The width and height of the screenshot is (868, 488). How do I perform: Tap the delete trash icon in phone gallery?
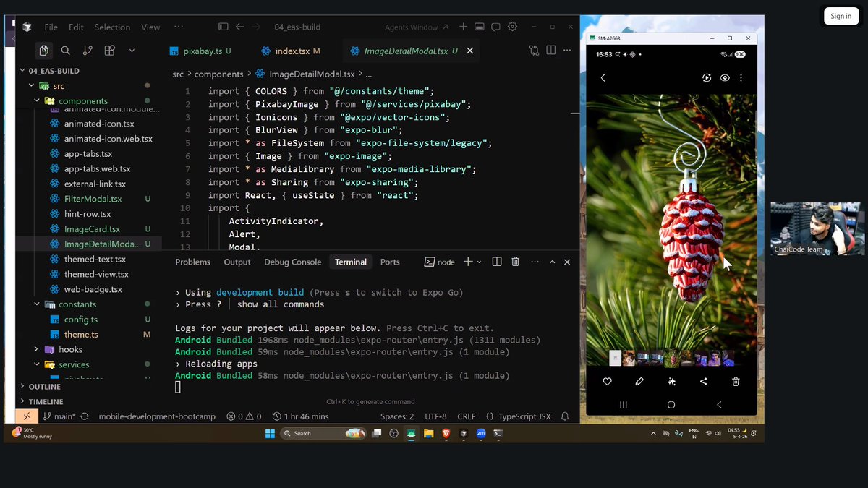(x=736, y=382)
